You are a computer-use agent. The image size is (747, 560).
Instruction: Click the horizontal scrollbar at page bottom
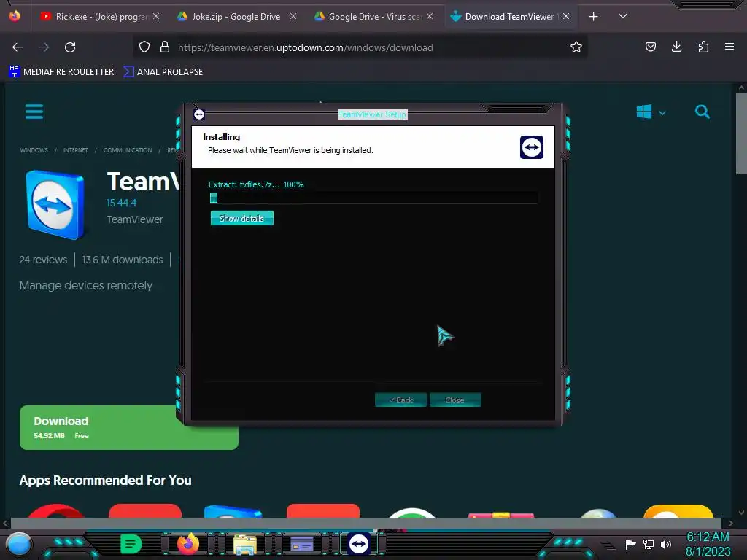(x=368, y=524)
